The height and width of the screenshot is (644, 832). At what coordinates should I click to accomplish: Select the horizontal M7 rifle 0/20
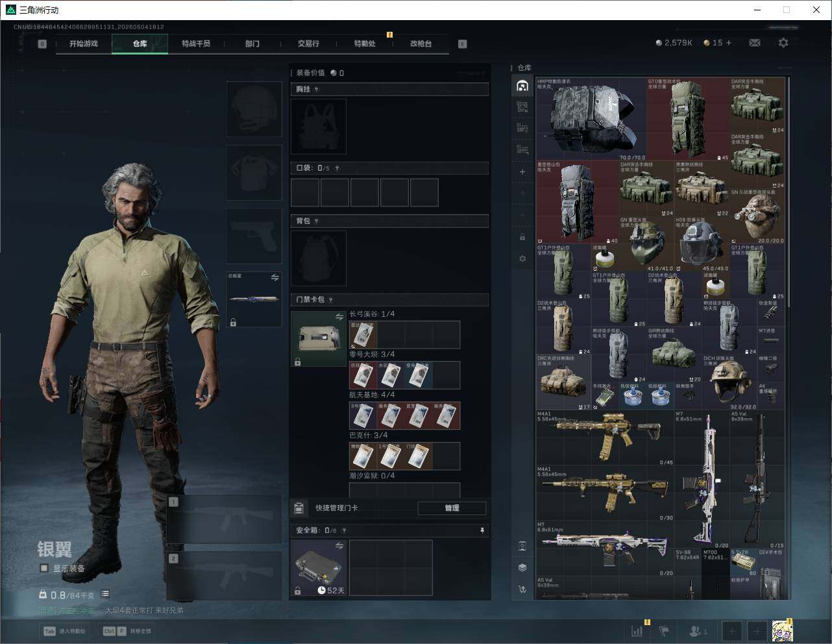605,549
